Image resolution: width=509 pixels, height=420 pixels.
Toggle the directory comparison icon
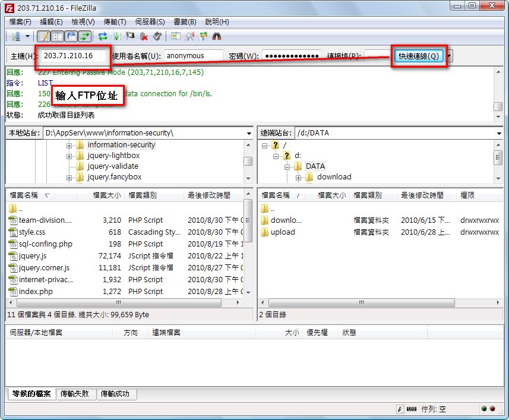pyautogui.click(x=189, y=36)
